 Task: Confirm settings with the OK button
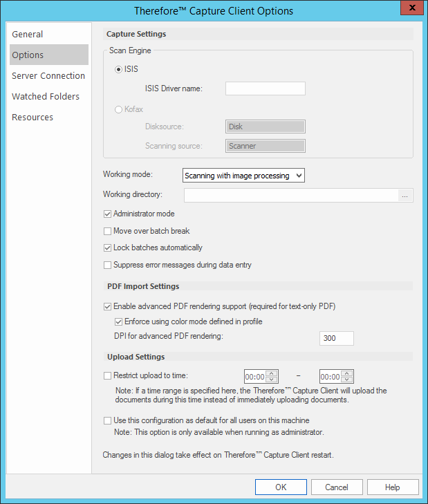click(x=281, y=487)
